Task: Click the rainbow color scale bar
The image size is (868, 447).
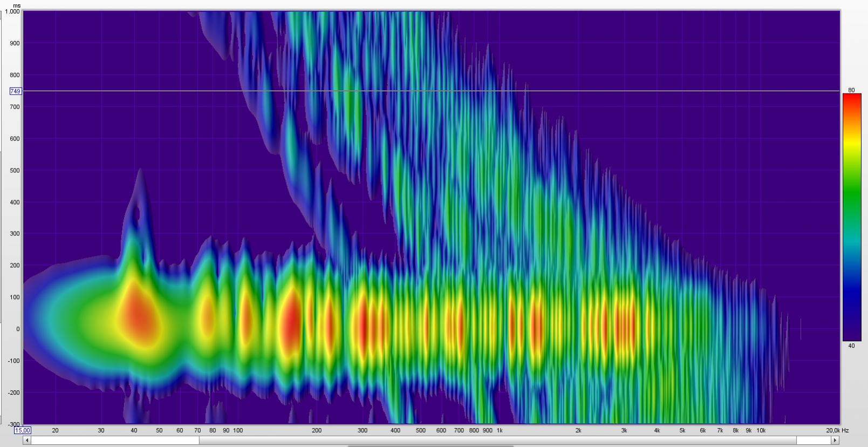Action: coord(851,218)
